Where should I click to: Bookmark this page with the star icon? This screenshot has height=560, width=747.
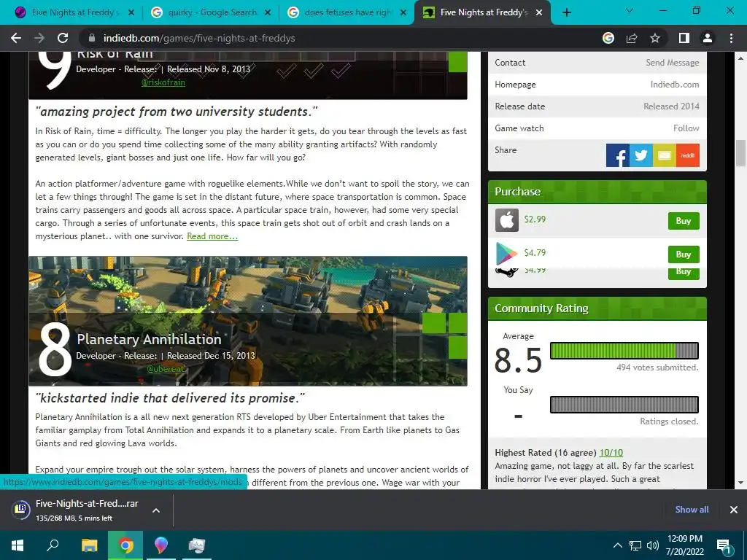[655, 38]
